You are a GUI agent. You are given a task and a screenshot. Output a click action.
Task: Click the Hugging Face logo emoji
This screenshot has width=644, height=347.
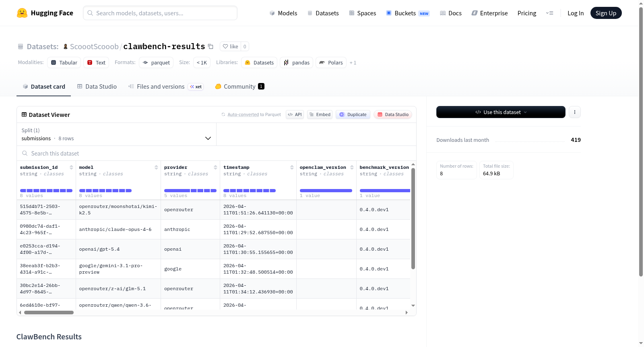(x=22, y=13)
